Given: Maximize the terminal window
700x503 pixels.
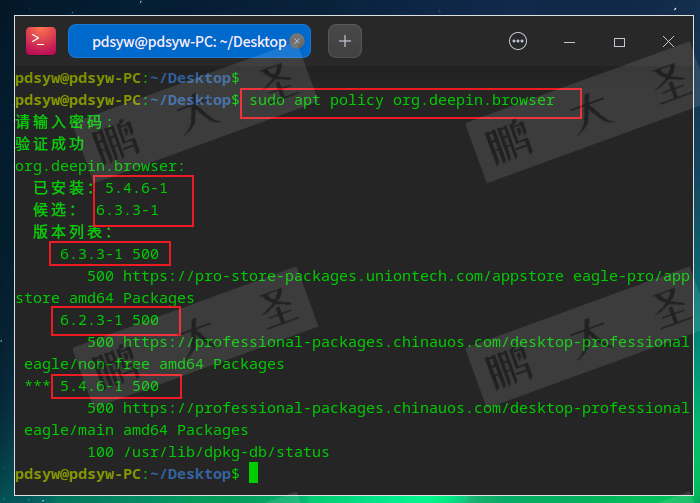Looking at the screenshot, I should 619,42.
